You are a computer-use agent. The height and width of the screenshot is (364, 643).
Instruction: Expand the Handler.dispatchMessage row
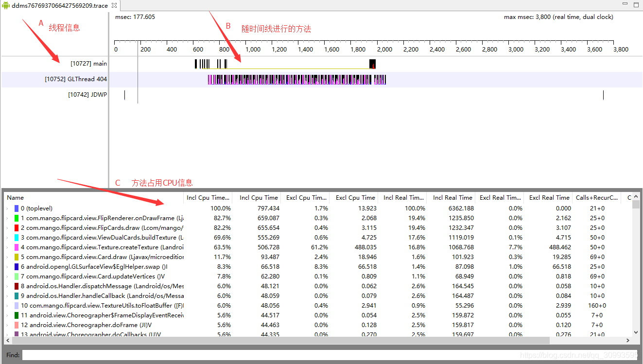(7, 286)
